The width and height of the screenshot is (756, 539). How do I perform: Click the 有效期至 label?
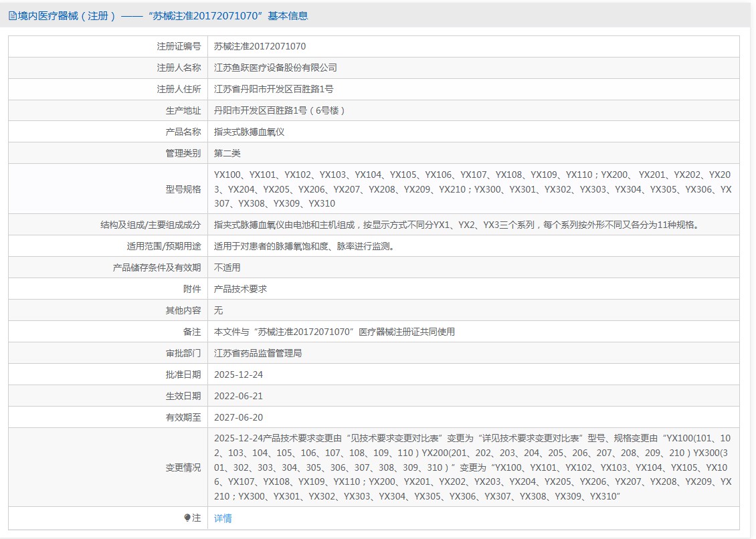coord(183,417)
